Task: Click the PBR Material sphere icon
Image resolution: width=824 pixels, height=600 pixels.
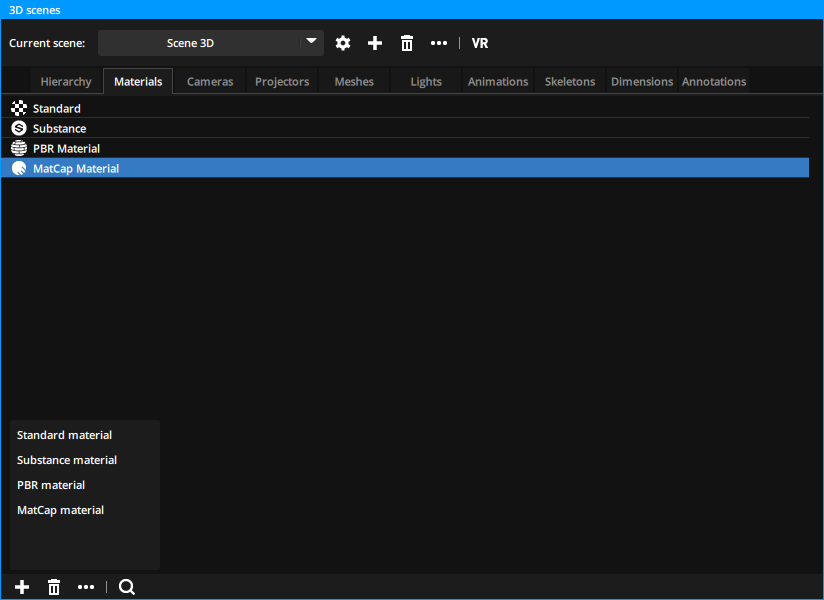Action: 19,148
